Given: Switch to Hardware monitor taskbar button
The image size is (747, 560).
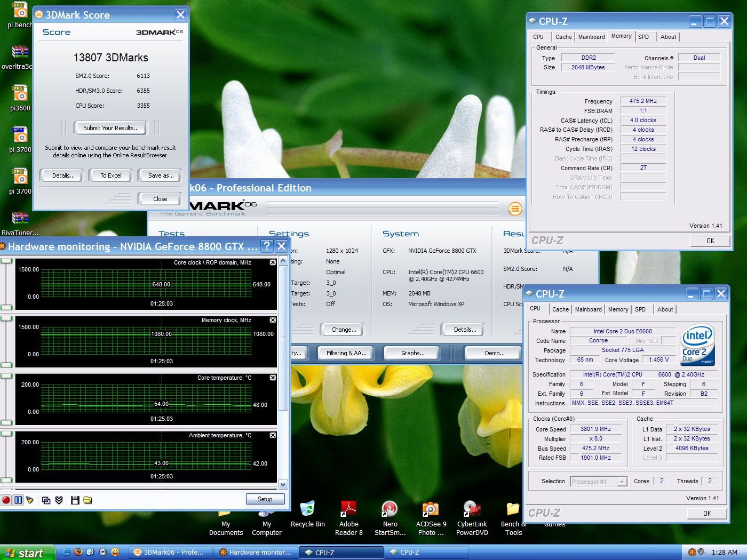Looking at the screenshot, I should click(256, 553).
